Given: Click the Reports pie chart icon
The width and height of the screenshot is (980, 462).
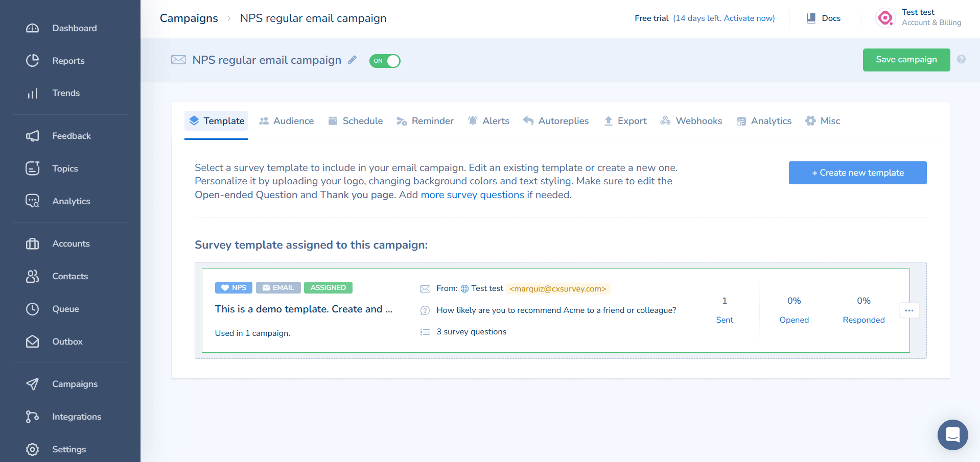Looking at the screenshot, I should click(x=32, y=61).
